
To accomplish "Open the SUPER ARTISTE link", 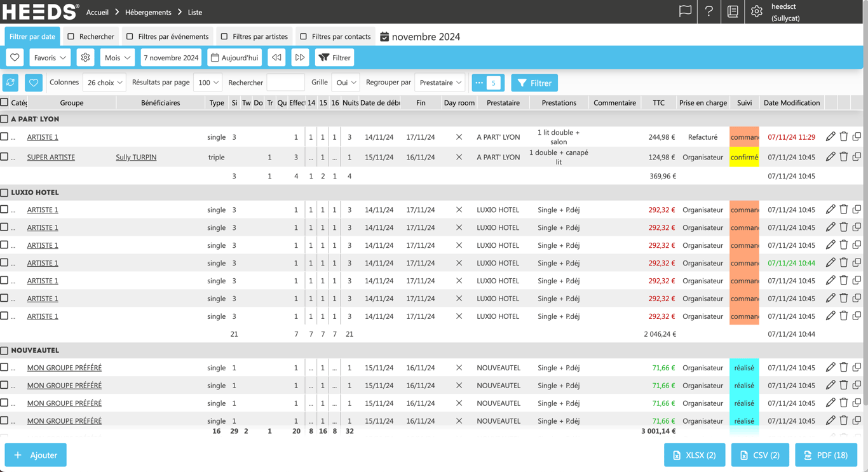I will click(x=51, y=157).
